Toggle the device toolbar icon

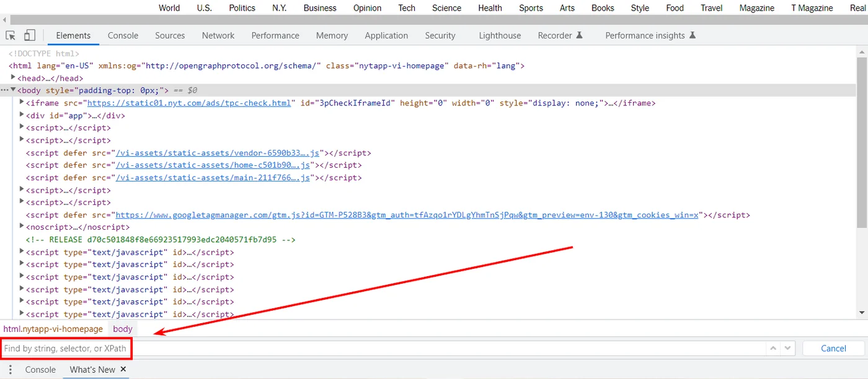pyautogui.click(x=30, y=35)
